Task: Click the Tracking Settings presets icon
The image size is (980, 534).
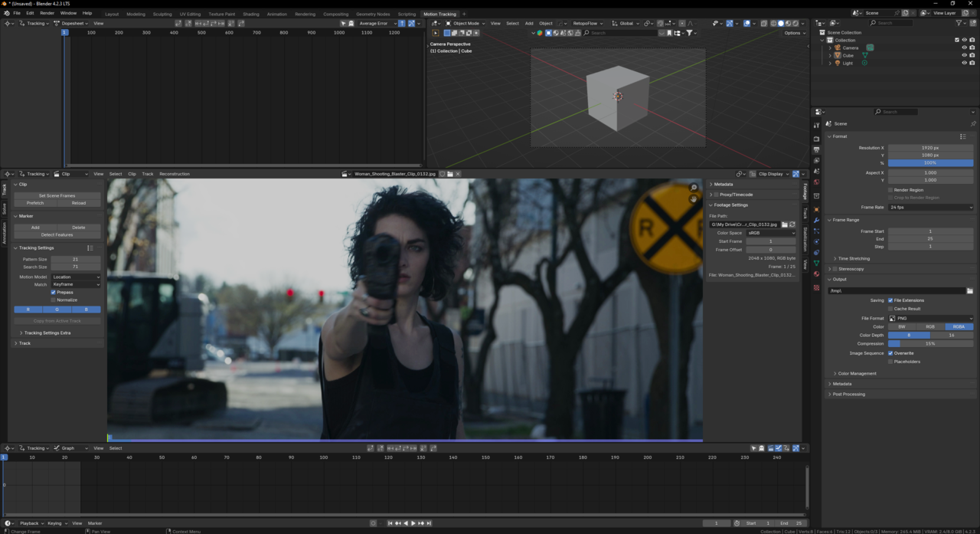Action: [90, 248]
